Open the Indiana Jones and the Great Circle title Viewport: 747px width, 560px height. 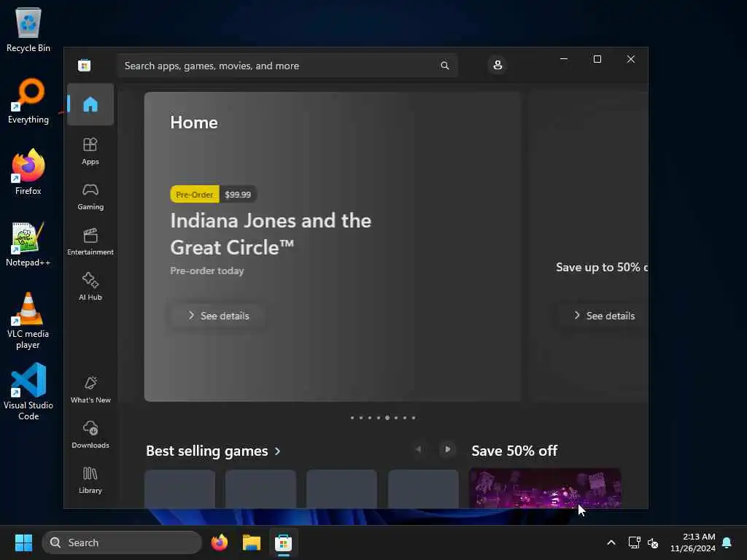pyautogui.click(x=271, y=234)
